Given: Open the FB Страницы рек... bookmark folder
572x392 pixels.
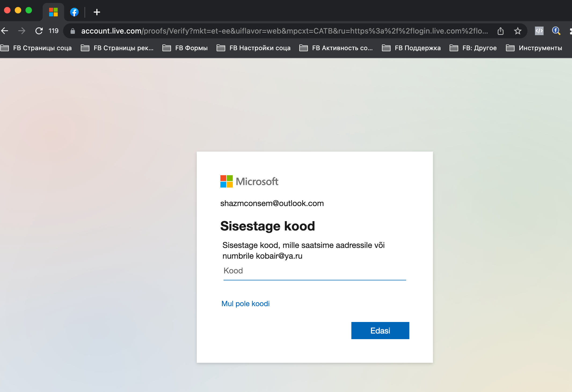Looking at the screenshot, I should [x=117, y=48].
